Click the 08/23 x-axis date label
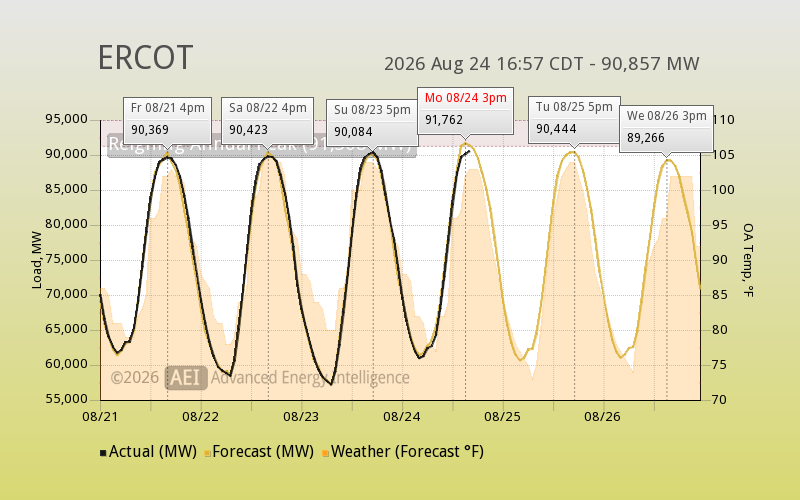 (x=301, y=417)
